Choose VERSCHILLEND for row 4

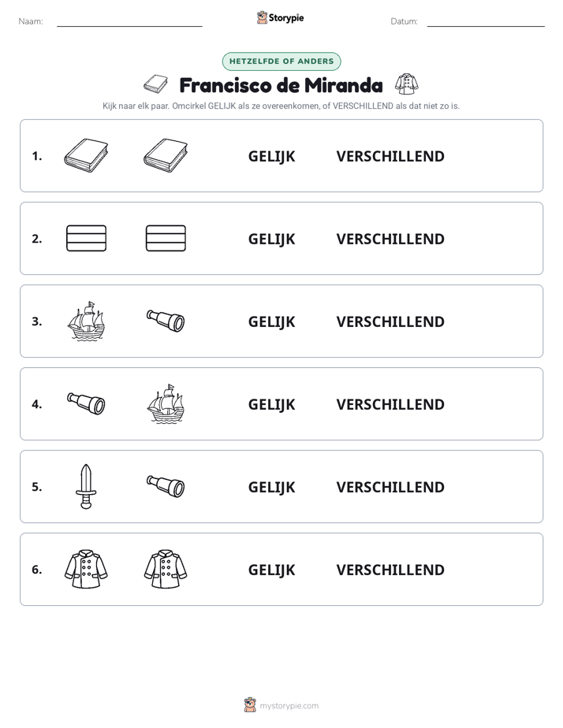pos(390,404)
